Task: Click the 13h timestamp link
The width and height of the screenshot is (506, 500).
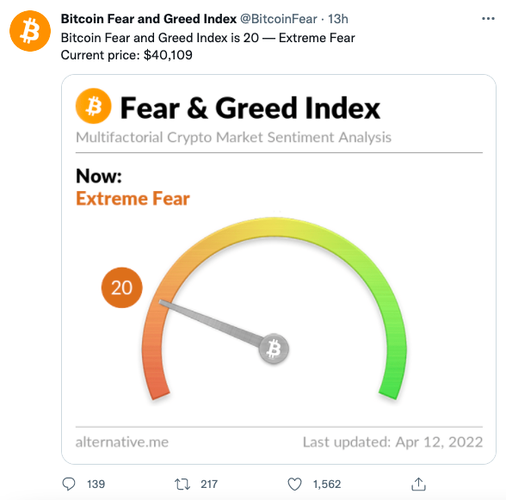Action: (x=338, y=19)
